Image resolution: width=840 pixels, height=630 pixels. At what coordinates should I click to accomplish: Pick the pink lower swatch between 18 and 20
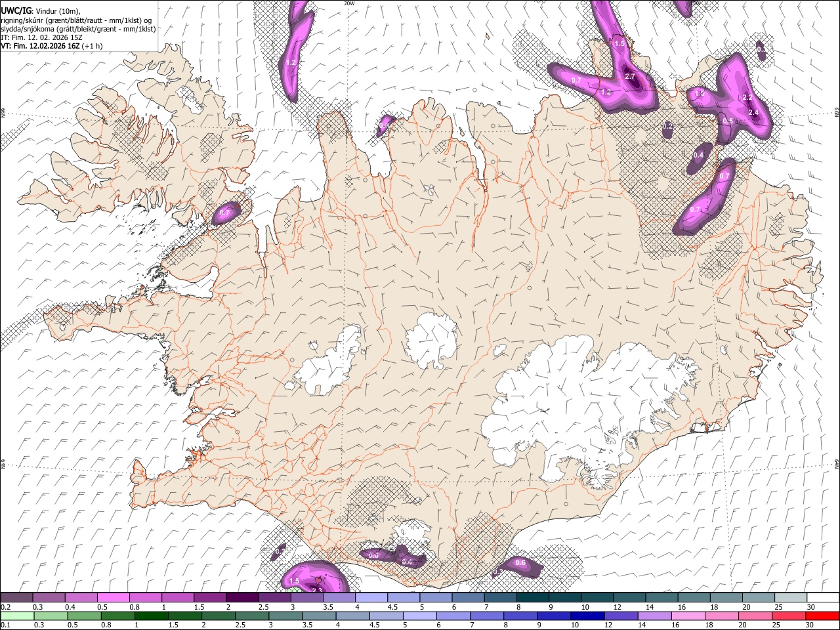(x=721, y=616)
